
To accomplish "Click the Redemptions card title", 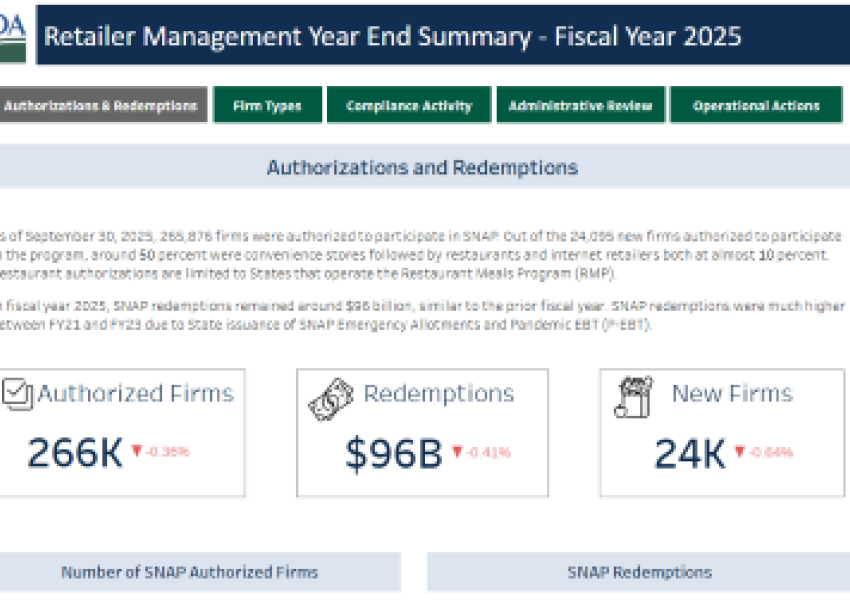I will (x=439, y=394).
